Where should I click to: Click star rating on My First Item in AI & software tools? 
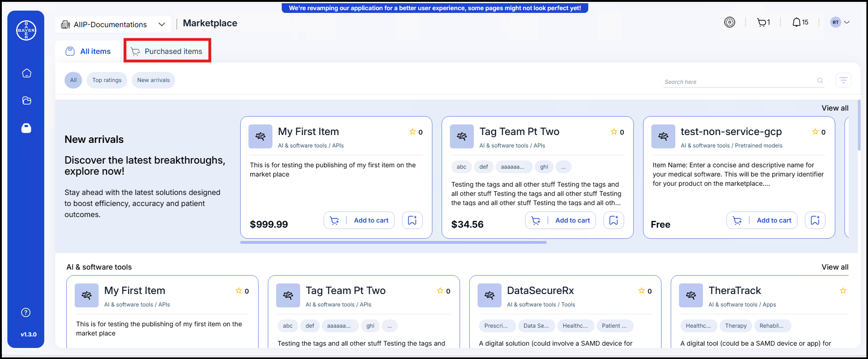[239, 291]
